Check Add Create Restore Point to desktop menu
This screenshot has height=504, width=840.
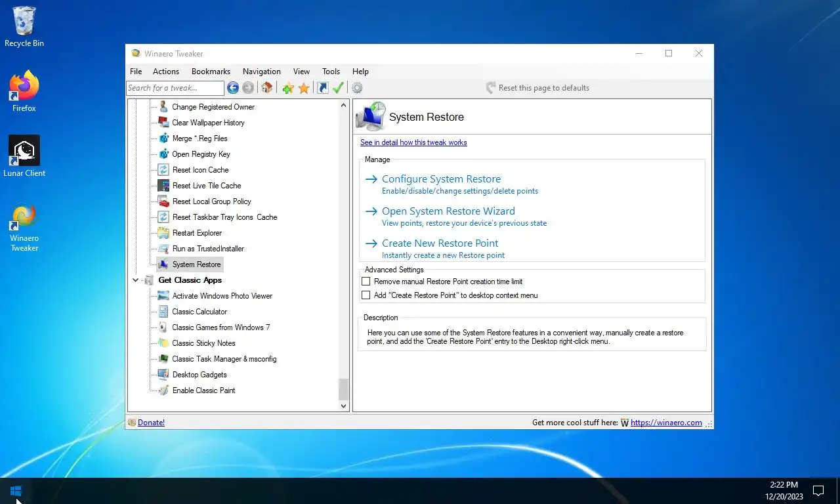click(366, 295)
